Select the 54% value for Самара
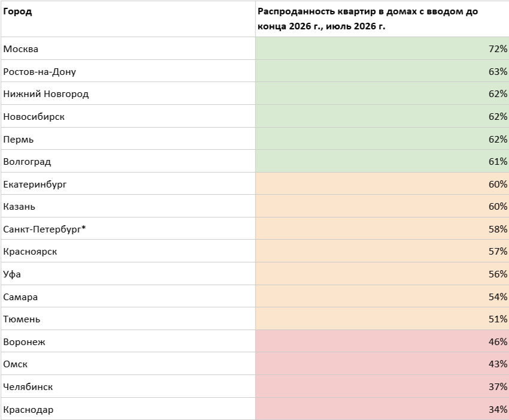Image resolution: width=509 pixels, height=420 pixels. tap(382, 296)
